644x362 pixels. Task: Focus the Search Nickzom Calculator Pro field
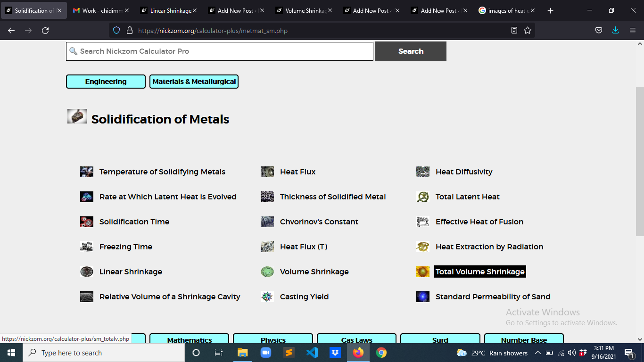[x=220, y=51]
